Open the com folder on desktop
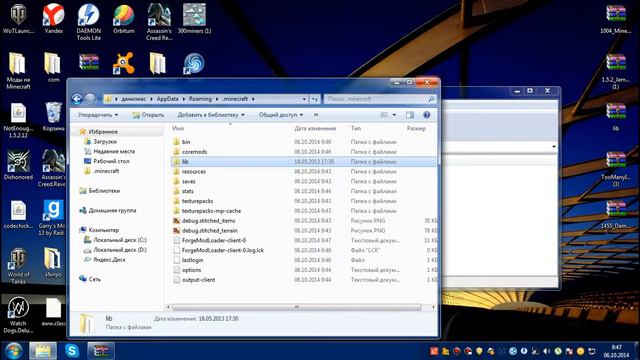Screen dimensions: 640x360 (53, 67)
